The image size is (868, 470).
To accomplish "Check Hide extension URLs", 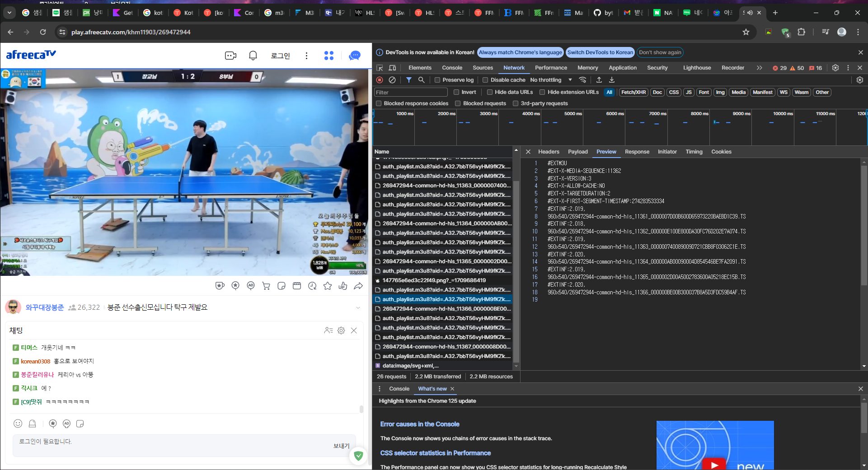I will tap(542, 92).
